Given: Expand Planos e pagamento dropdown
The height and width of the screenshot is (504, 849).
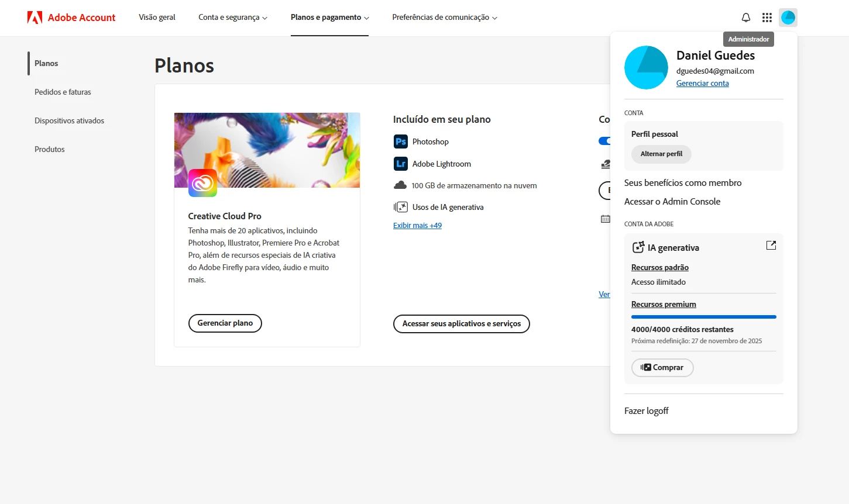Looking at the screenshot, I should (330, 18).
